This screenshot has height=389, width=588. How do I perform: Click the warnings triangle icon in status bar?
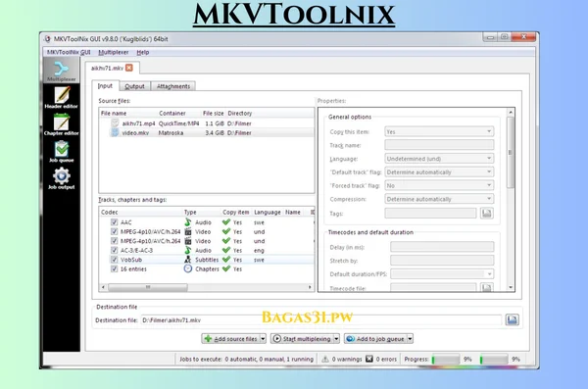325,359
